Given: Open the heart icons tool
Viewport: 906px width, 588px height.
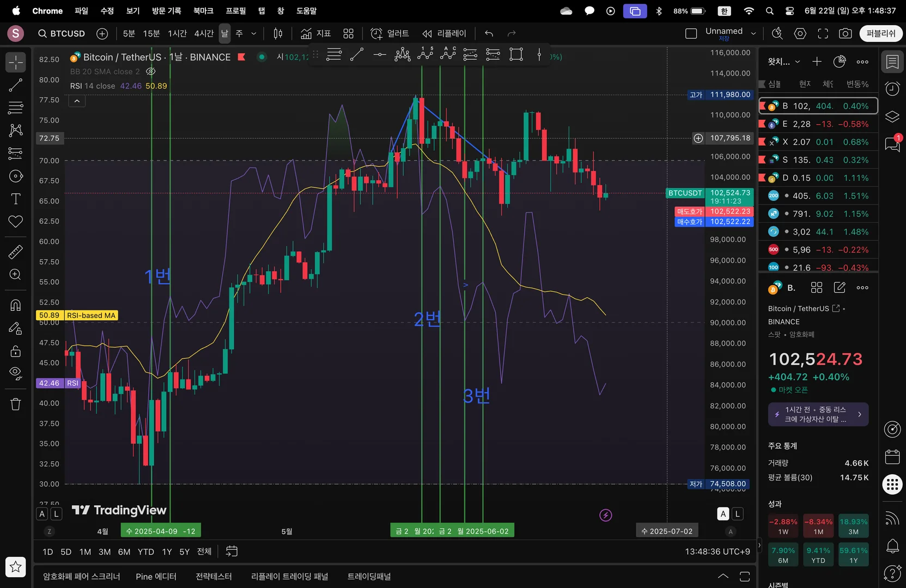Looking at the screenshot, I should coord(16,221).
